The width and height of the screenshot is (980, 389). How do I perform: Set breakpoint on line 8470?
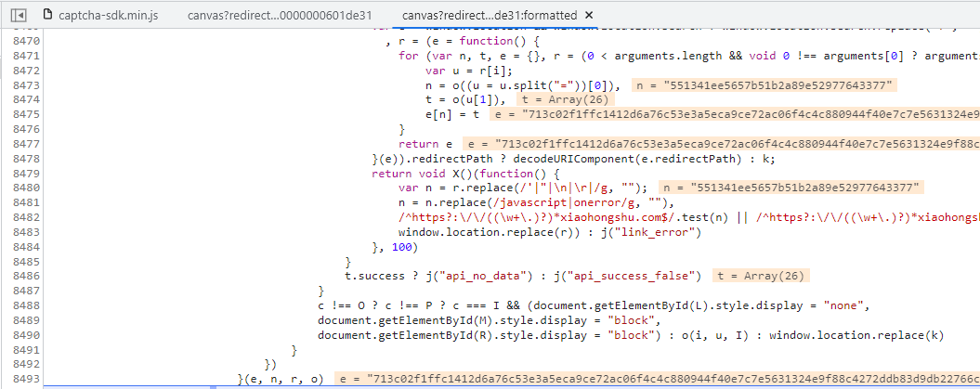pyautogui.click(x=27, y=41)
